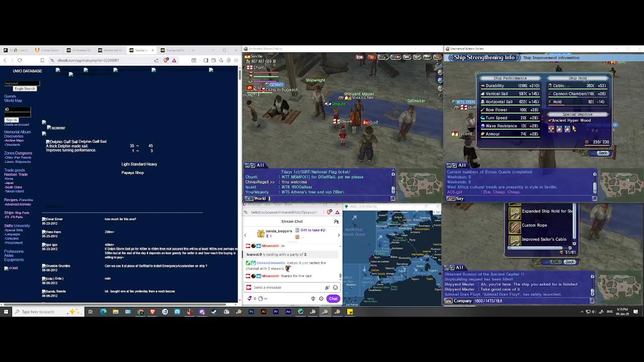644x362 pixels.
Task: Open After Effects from the taskbar
Action: (x=288, y=312)
